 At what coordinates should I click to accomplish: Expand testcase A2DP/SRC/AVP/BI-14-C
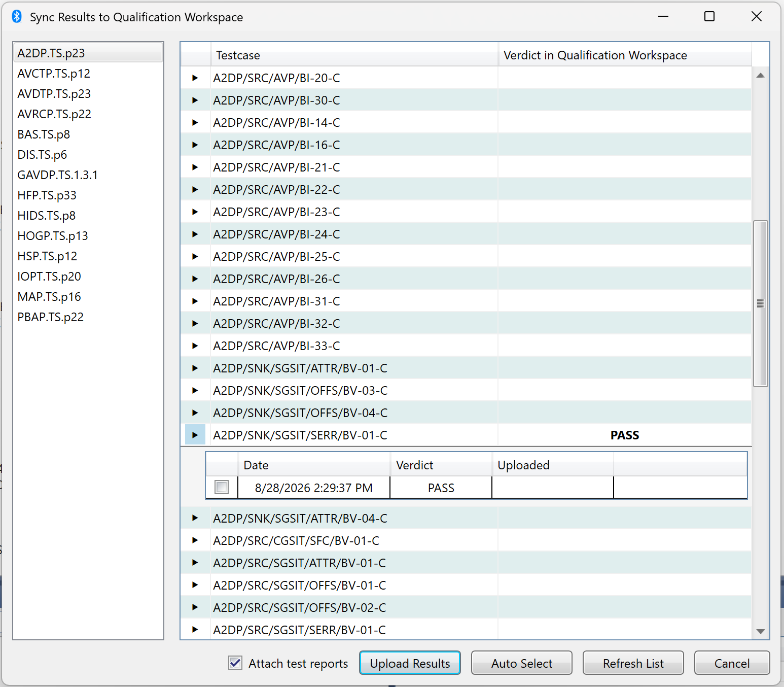click(x=195, y=123)
